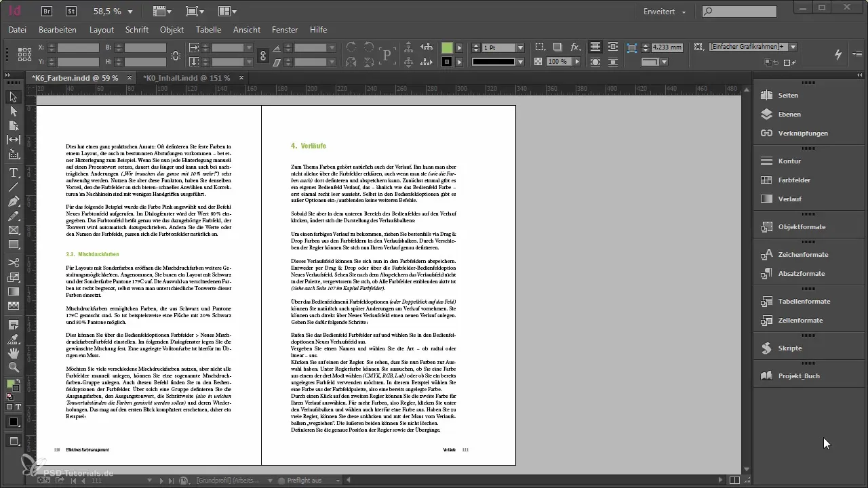
Task: Open the fill color swatch arrow
Action: 459,48
